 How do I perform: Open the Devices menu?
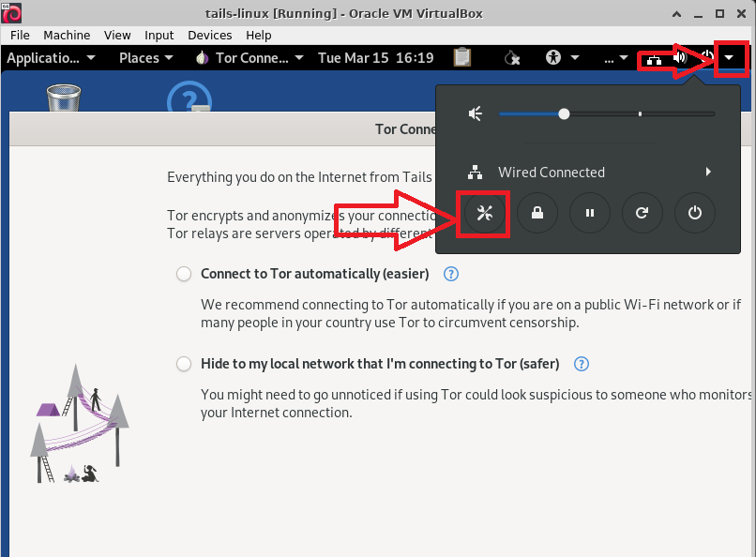click(x=210, y=36)
